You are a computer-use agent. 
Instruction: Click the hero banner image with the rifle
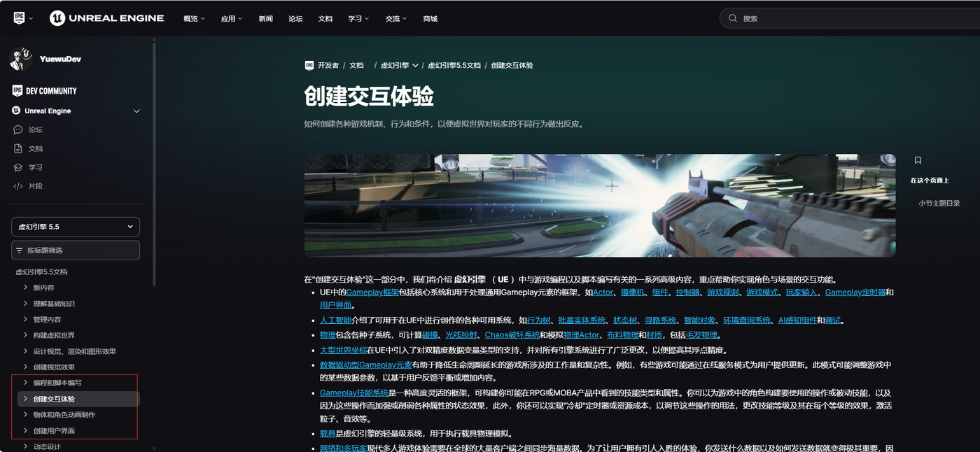[600, 206]
